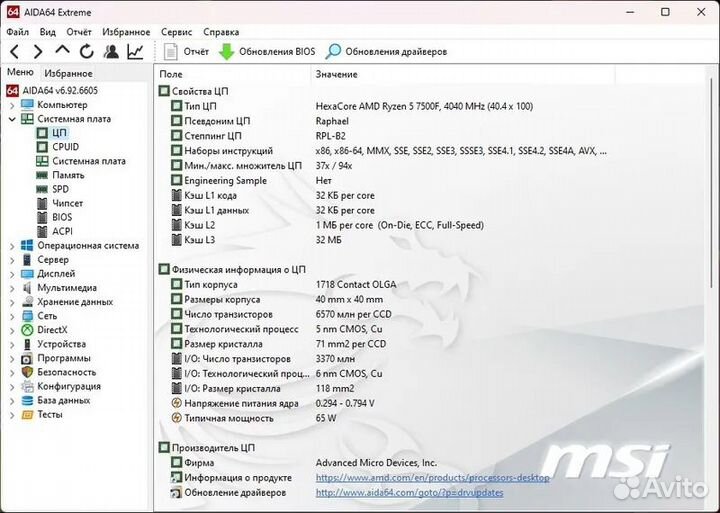Click the Хранение данных disk icon
The height and width of the screenshot is (513, 720).
coord(28,302)
